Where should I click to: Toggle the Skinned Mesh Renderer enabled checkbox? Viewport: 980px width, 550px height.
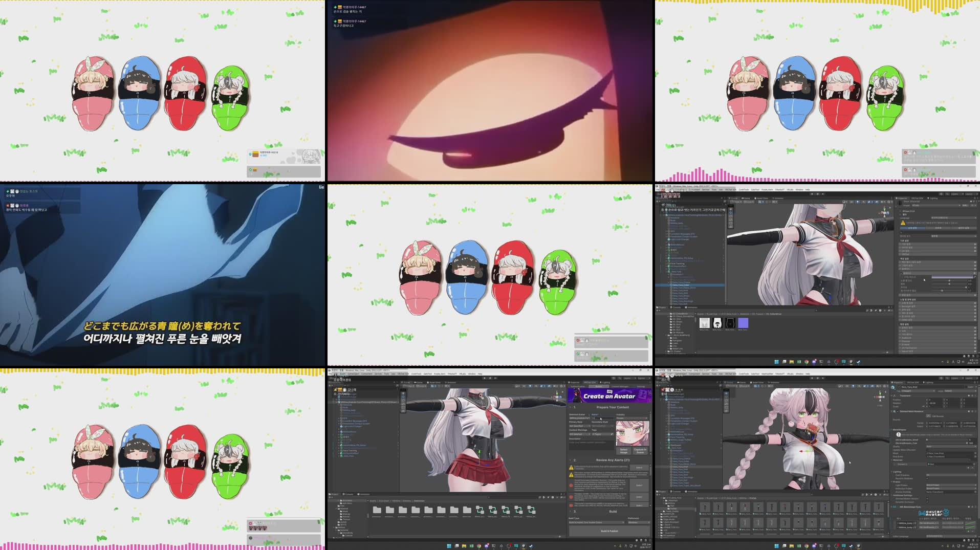(898, 411)
